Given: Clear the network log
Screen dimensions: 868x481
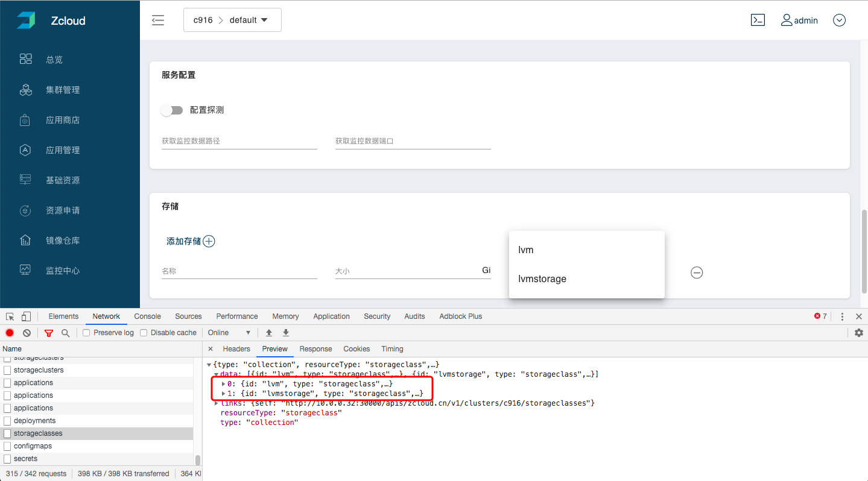Looking at the screenshot, I should (x=27, y=333).
